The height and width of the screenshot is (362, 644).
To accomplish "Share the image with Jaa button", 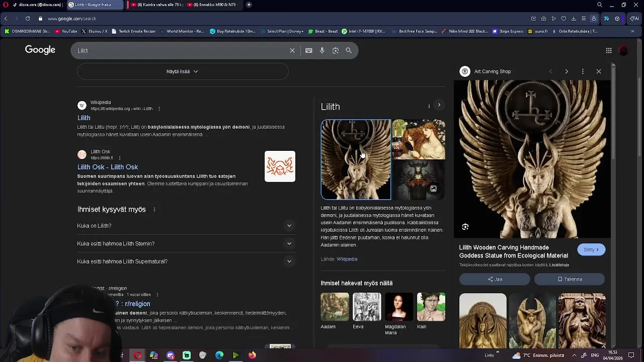I will tap(495, 279).
